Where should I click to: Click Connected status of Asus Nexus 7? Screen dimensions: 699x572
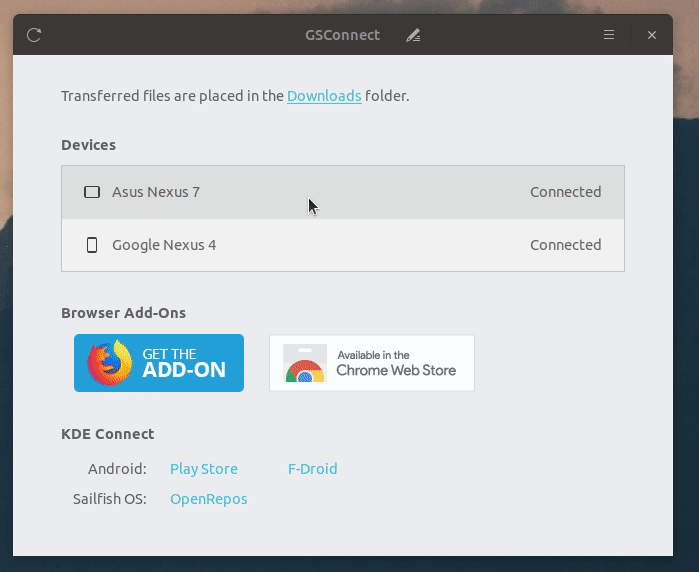click(565, 192)
